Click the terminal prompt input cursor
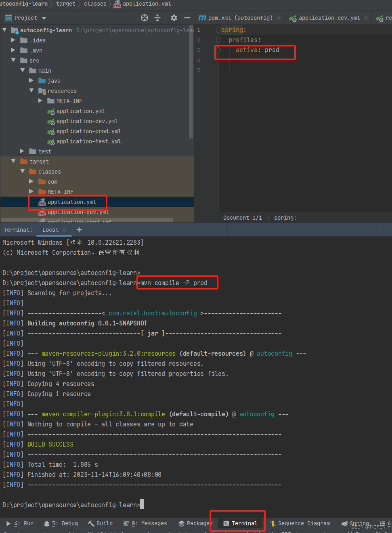 [142, 504]
